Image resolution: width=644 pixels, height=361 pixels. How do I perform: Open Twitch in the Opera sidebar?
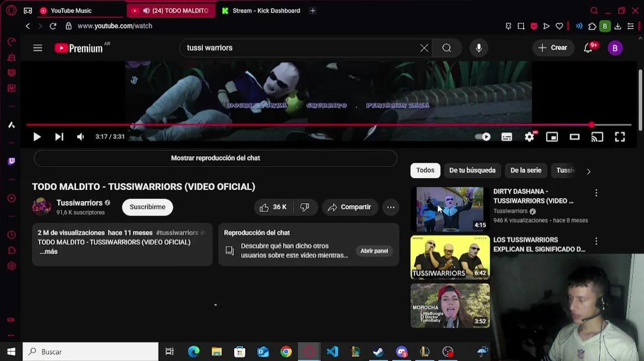point(11,161)
